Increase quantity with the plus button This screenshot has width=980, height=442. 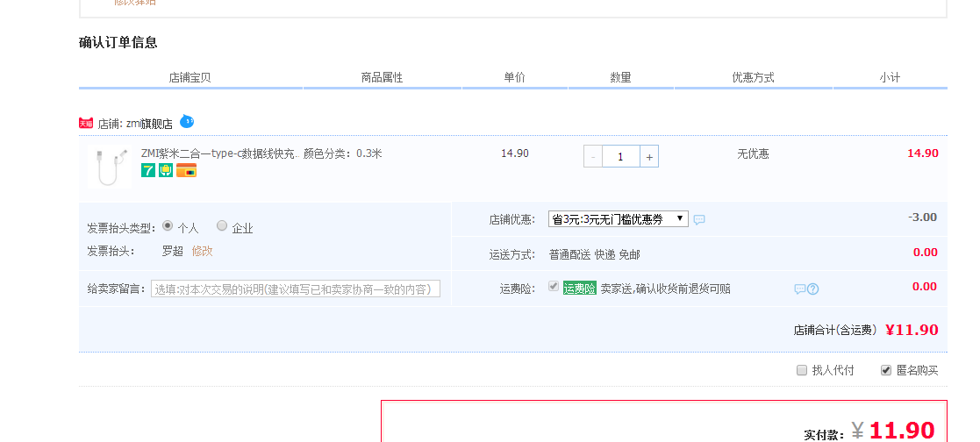pyautogui.click(x=649, y=157)
